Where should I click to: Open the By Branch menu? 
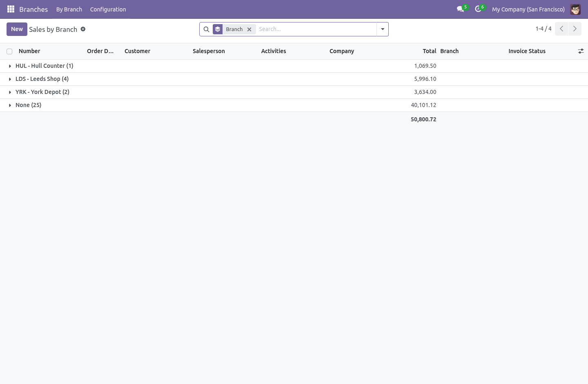pos(69,9)
